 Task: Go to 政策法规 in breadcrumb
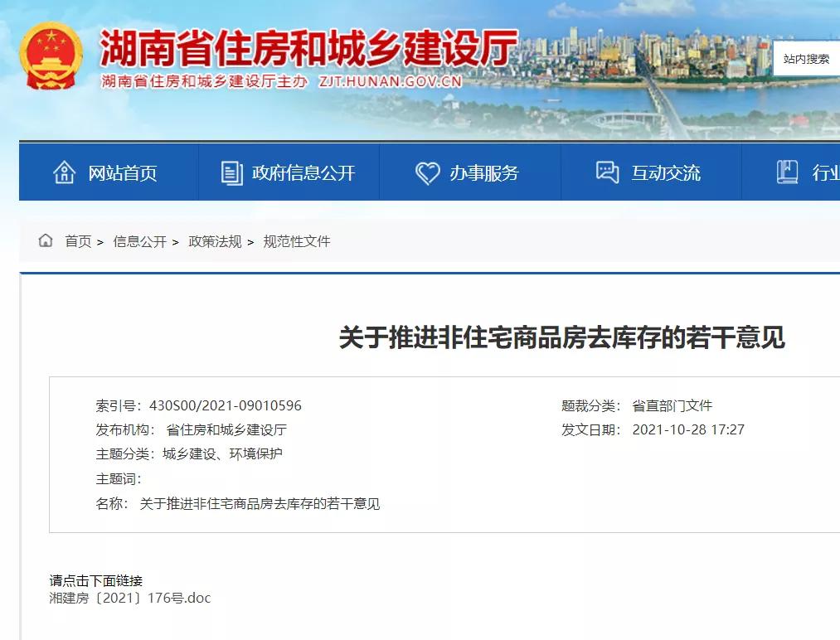pos(215,241)
